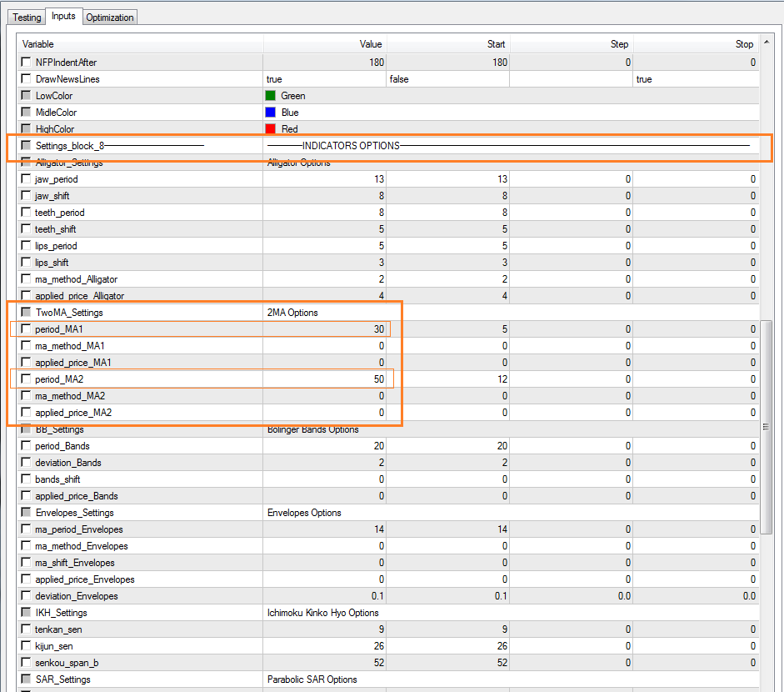Screen dimensions: 784x692
Task: Click the Green LowColor swatch
Action: 271,96
